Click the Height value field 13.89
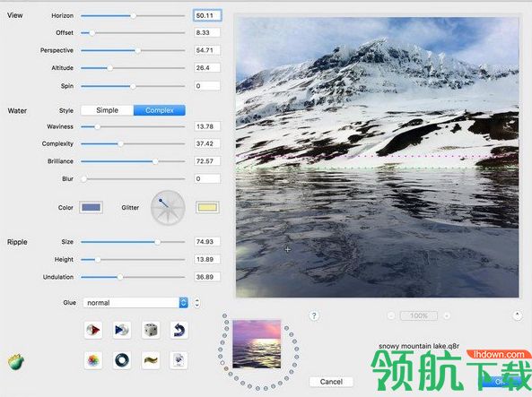The width and height of the screenshot is (532, 397). tap(207, 259)
